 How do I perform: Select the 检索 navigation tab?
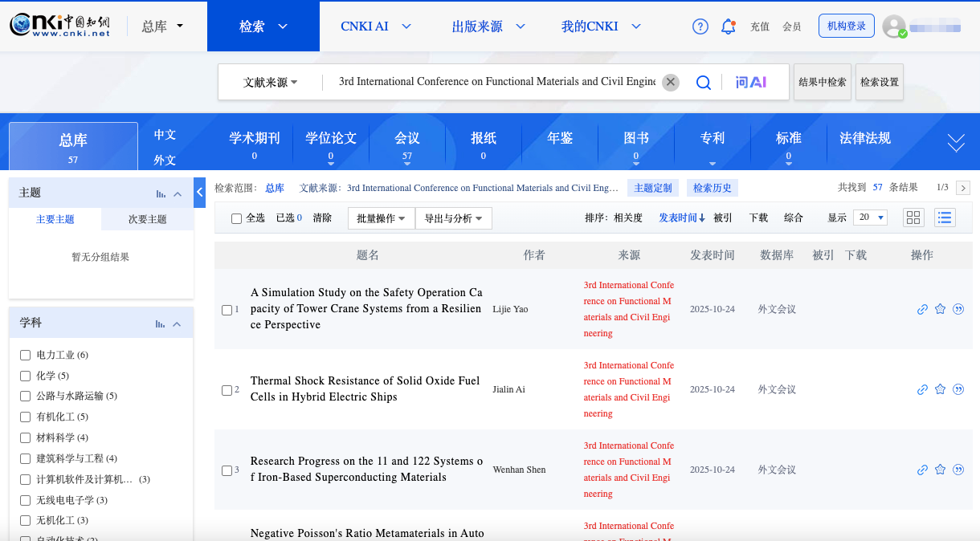click(263, 26)
